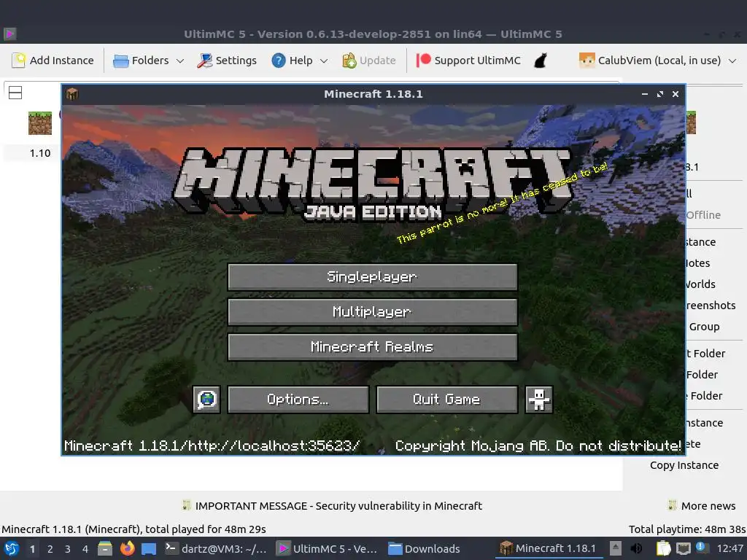Screen dimensions: 747x560
Task: Open the IMPORTANT MESSAGE security news link
Action: click(x=338, y=506)
